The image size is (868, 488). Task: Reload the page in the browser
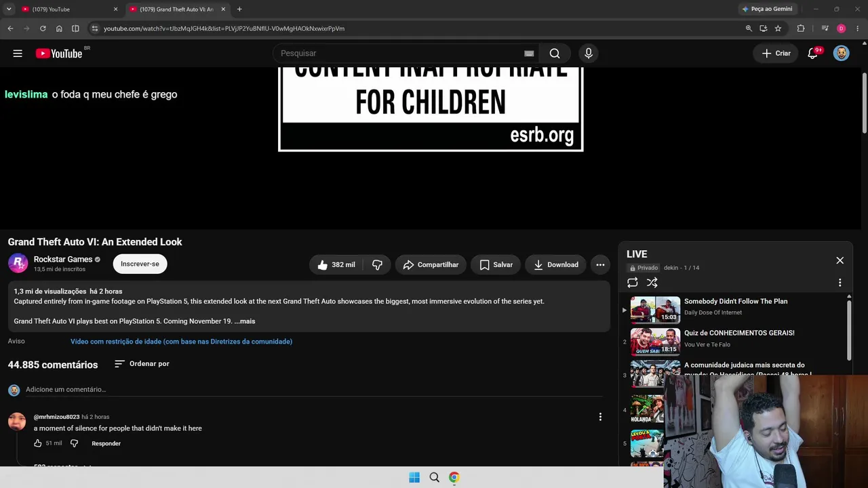tap(43, 28)
